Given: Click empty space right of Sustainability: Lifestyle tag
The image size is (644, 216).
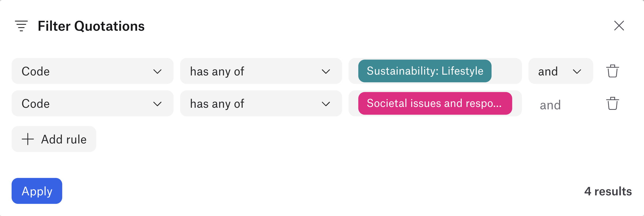Looking at the screenshot, I should (x=506, y=71).
